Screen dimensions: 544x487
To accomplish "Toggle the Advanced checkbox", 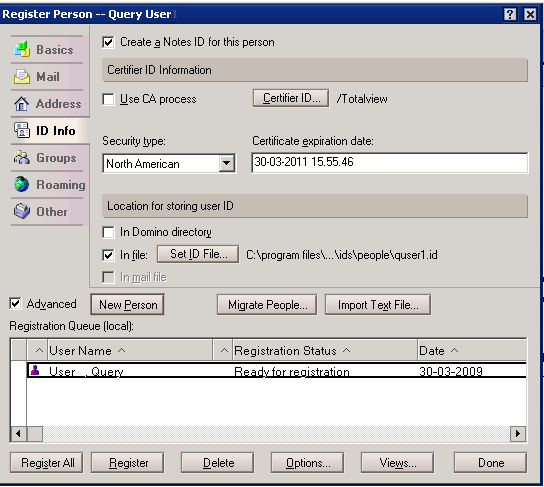I will tap(15, 304).
